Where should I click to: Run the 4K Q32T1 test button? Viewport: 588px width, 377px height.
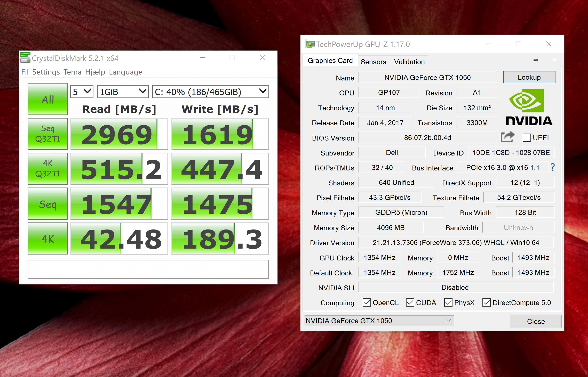(47, 169)
